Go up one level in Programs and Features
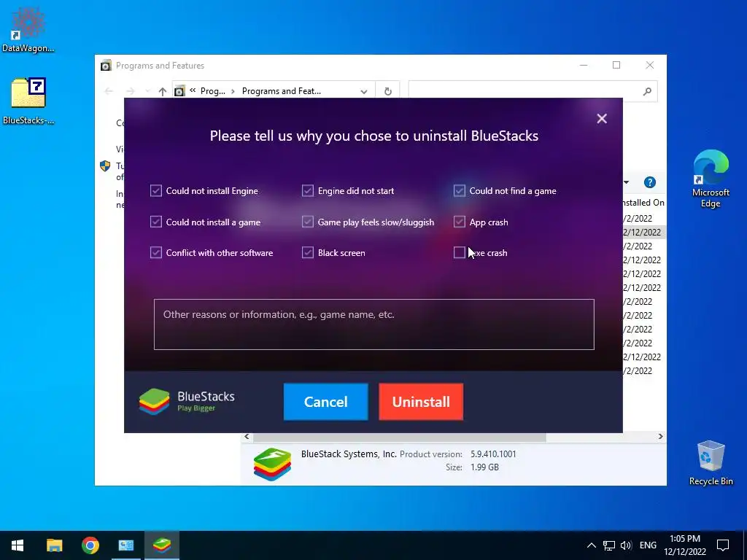The image size is (747, 560). 163,91
